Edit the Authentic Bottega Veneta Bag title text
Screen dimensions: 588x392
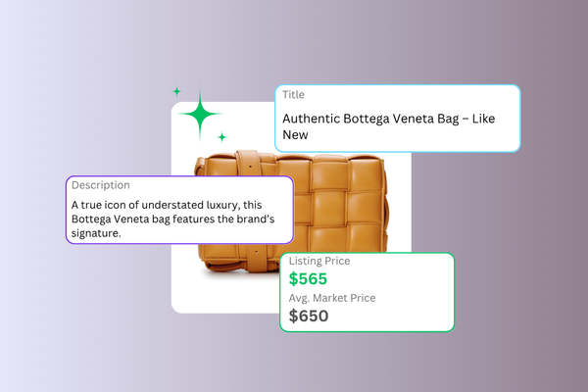[x=388, y=126]
